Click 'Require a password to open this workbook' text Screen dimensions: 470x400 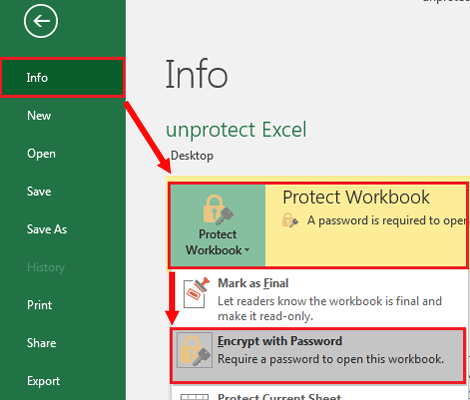tap(331, 359)
